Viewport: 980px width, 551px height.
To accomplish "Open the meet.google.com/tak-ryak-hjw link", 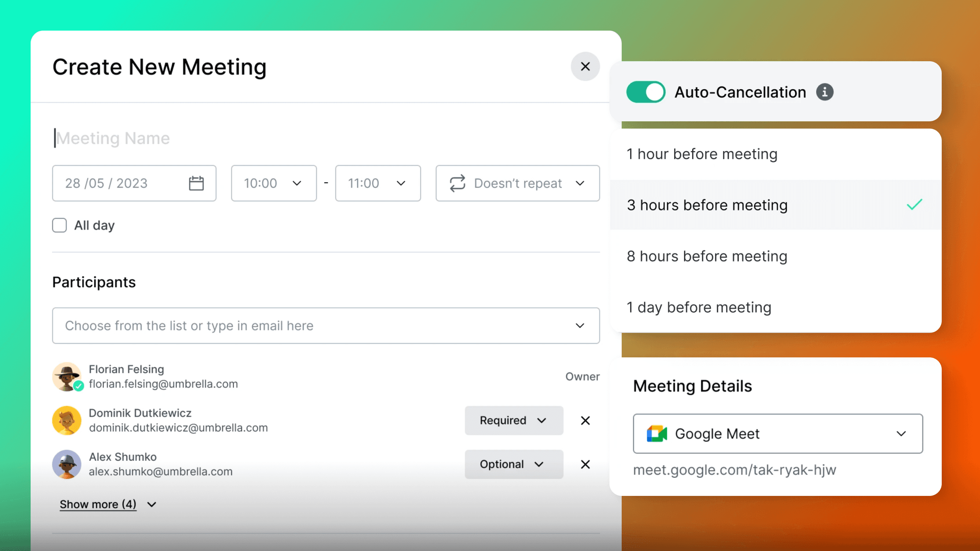I will (735, 470).
